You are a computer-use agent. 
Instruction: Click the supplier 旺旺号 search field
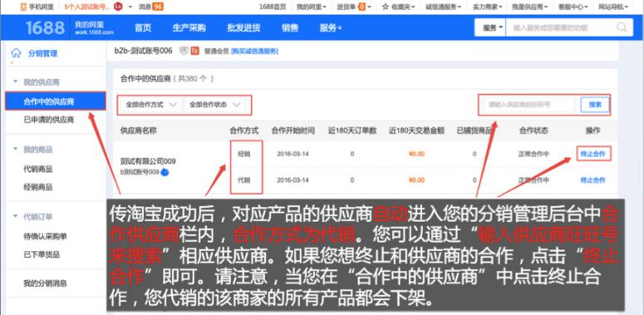click(x=529, y=105)
